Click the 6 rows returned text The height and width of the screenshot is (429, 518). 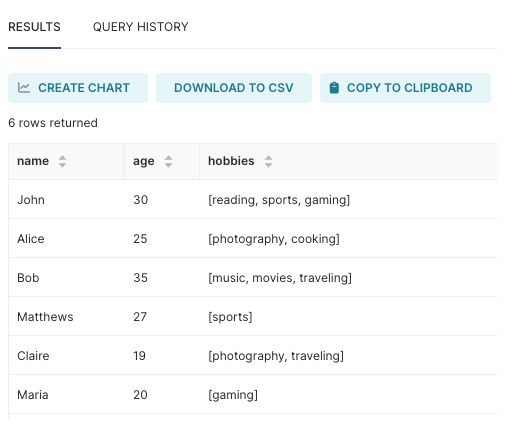(x=53, y=123)
